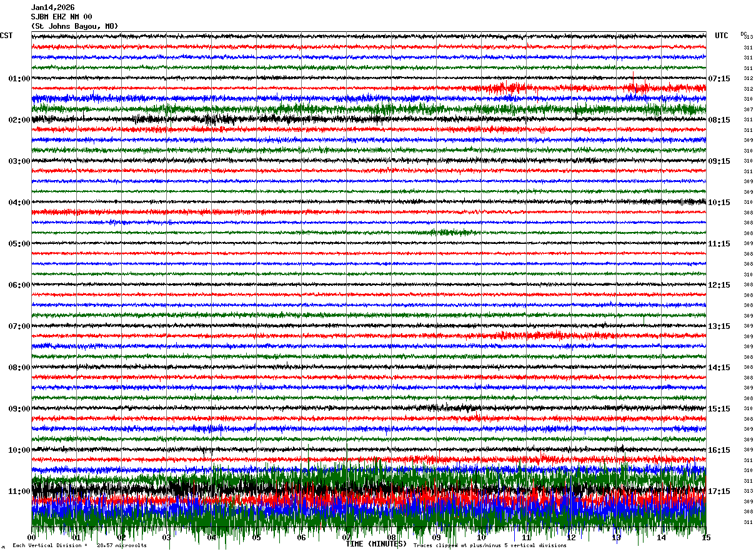Image resolution: width=756 pixels, height=554 pixels.
Task: Click the 09:15 UTC time label
Action: (x=719, y=161)
